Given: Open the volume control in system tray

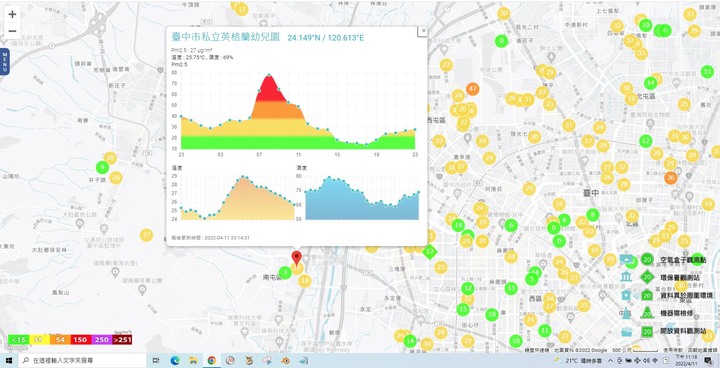Looking at the screenshot, I should coord(647,361).
